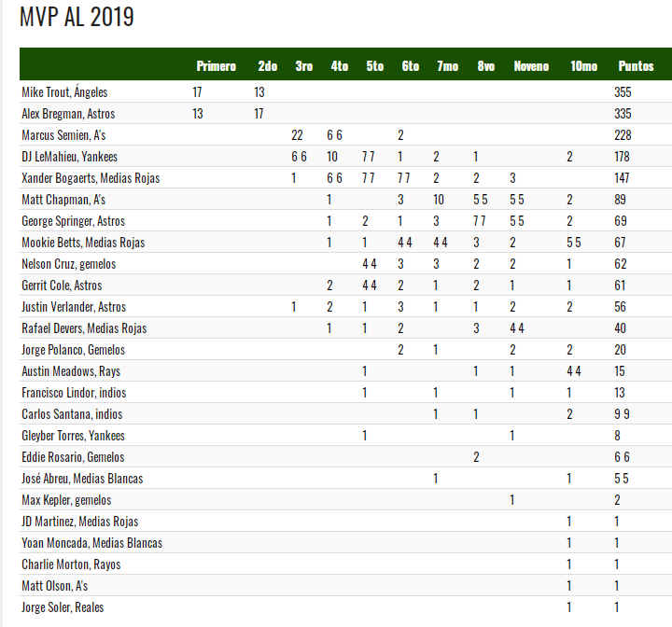Click the Noveno column header

[x=531, y=66]
